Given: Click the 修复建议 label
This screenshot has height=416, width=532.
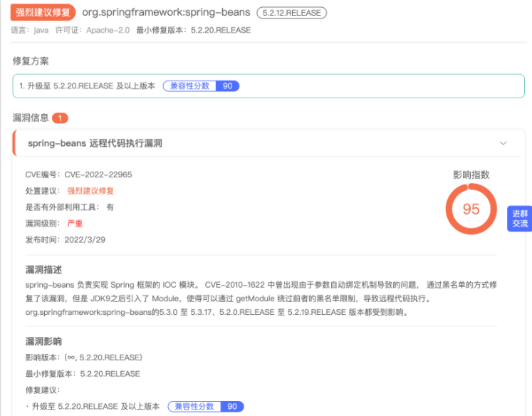Looking at the screenshot, I should (x=43, y=390).
